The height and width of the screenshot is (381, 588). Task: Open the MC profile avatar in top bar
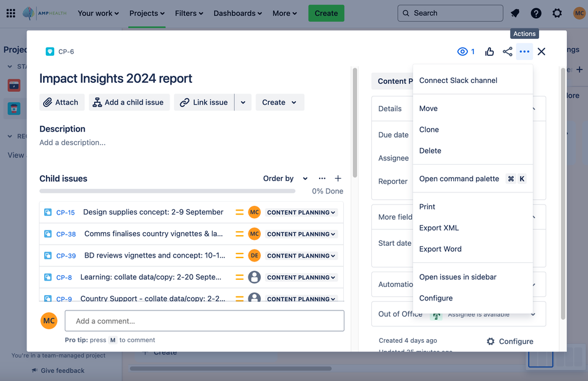pos(579,13)
